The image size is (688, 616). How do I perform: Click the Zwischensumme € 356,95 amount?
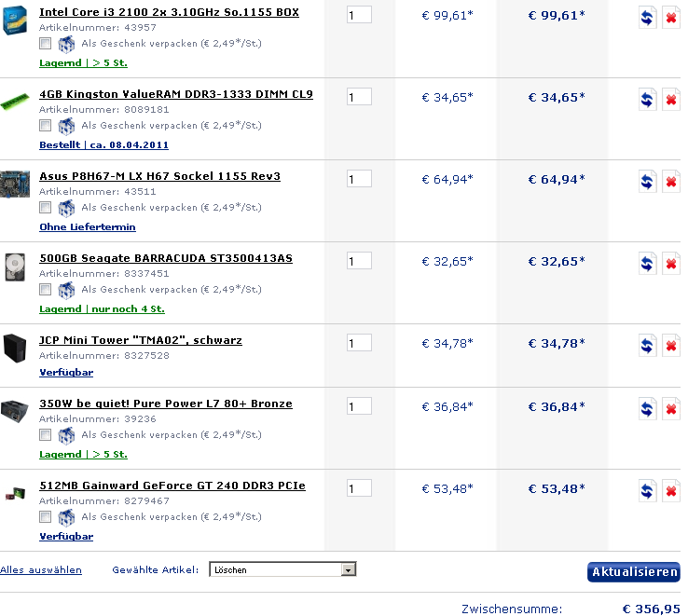pyautogui.click(x=651, y=609)
